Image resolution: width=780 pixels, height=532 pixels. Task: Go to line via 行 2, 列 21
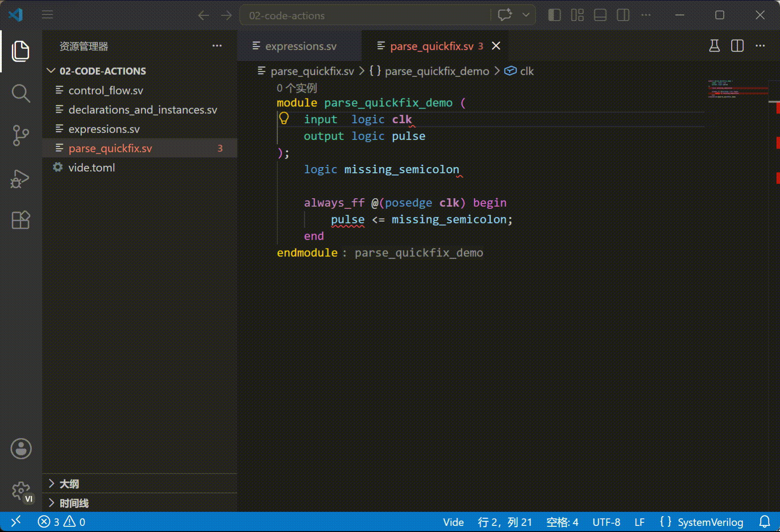tap(505, 522)
